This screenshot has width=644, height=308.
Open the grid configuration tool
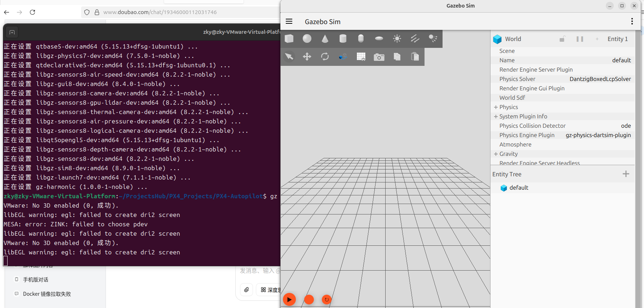pyautogui.click(x=361, y=56)
